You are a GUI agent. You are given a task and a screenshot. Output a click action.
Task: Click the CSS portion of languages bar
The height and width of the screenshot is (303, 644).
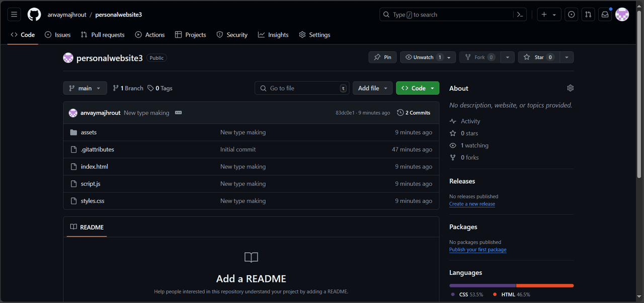click(x=482, y=285)
